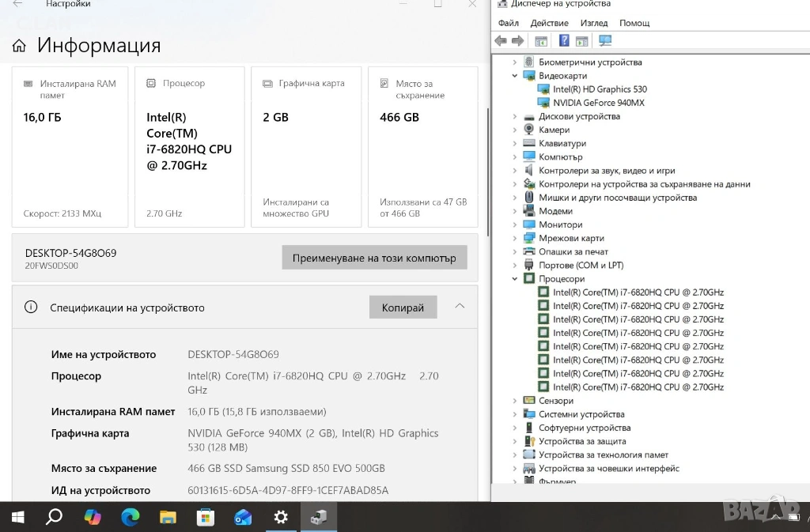Click Преименуване на този компютър button

point(374,258)
